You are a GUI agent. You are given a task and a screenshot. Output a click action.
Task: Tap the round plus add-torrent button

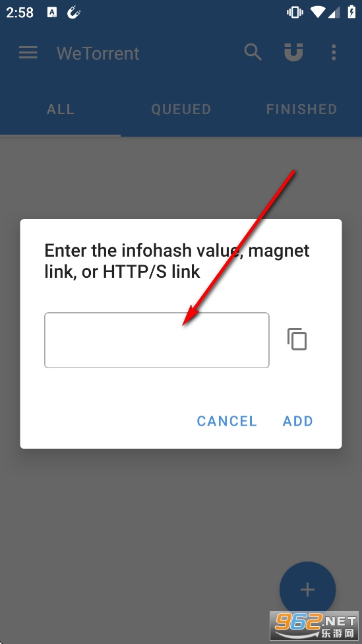click(x=307, y=590)
